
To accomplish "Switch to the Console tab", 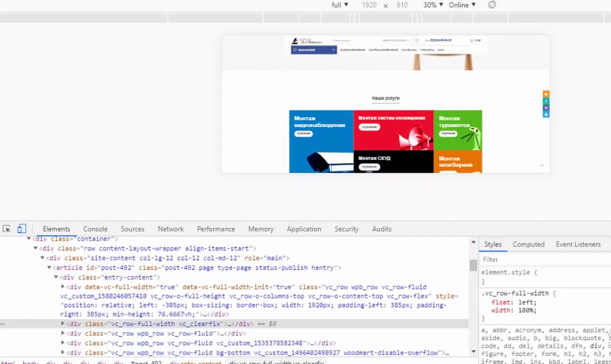I will pos(95,229).
